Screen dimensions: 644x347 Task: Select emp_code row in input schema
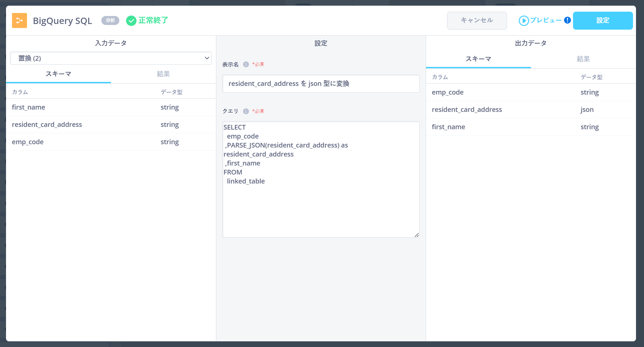click(x=111, y=142)
